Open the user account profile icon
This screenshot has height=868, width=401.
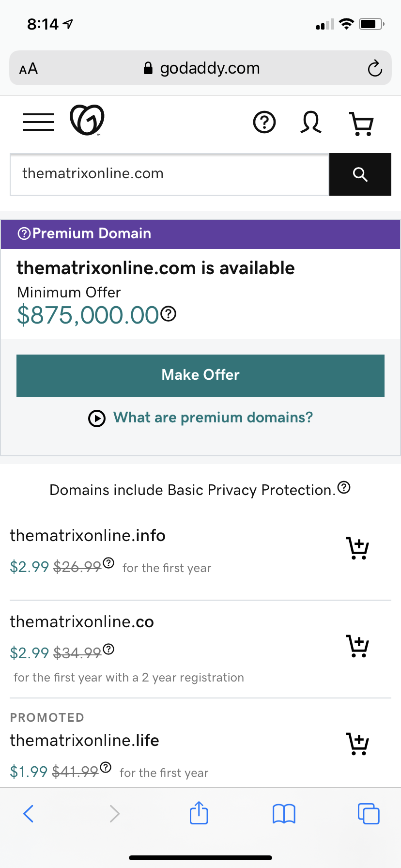311,122
